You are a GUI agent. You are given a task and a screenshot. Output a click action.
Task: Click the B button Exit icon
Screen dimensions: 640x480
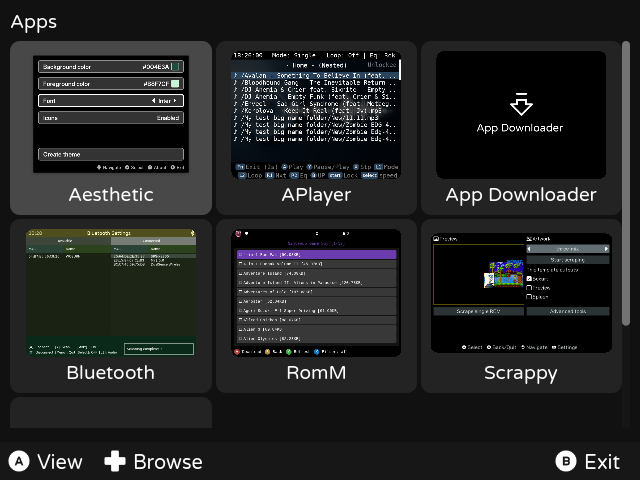point(566,461)
